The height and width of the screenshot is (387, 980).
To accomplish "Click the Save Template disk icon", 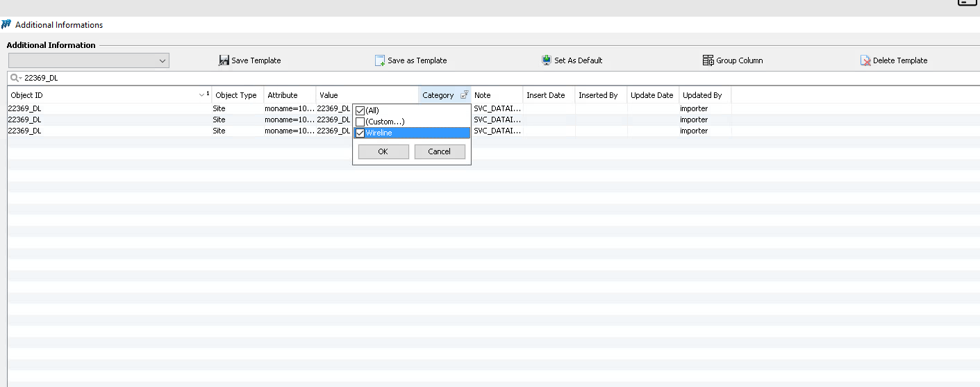I will (224, 60).
